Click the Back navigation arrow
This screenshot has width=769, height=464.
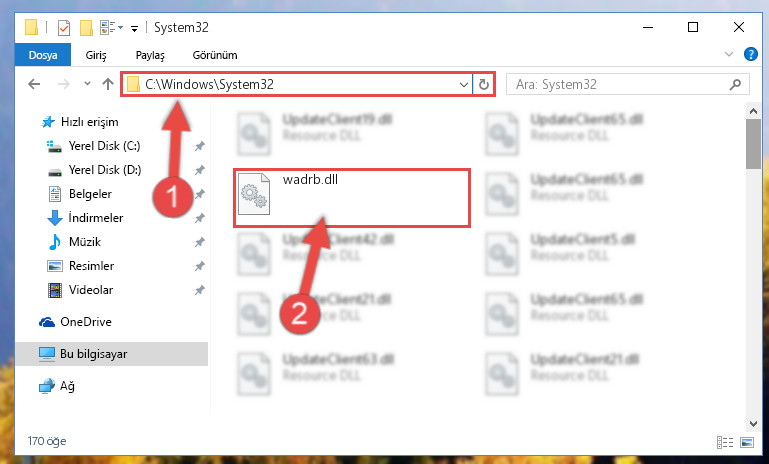34,84
